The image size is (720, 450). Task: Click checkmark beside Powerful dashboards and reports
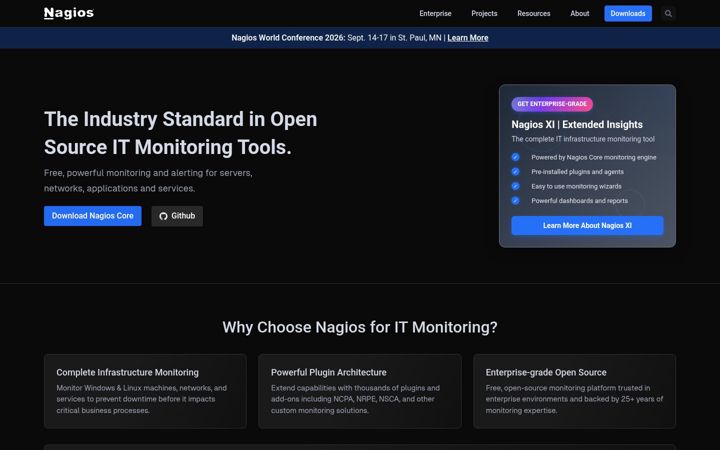515,201
